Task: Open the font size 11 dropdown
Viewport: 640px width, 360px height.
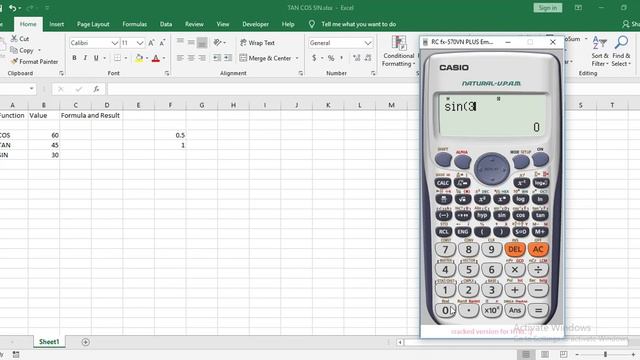Action: [140, 43]
